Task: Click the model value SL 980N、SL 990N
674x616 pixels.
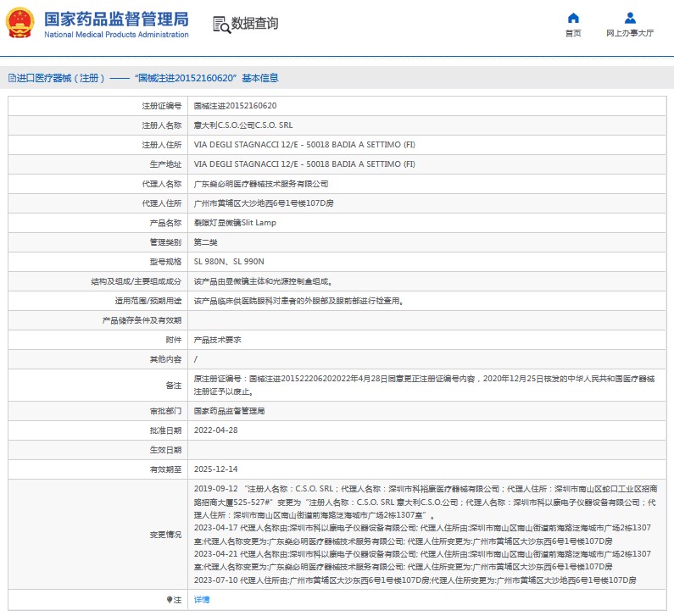Action: tap(229, 262)
